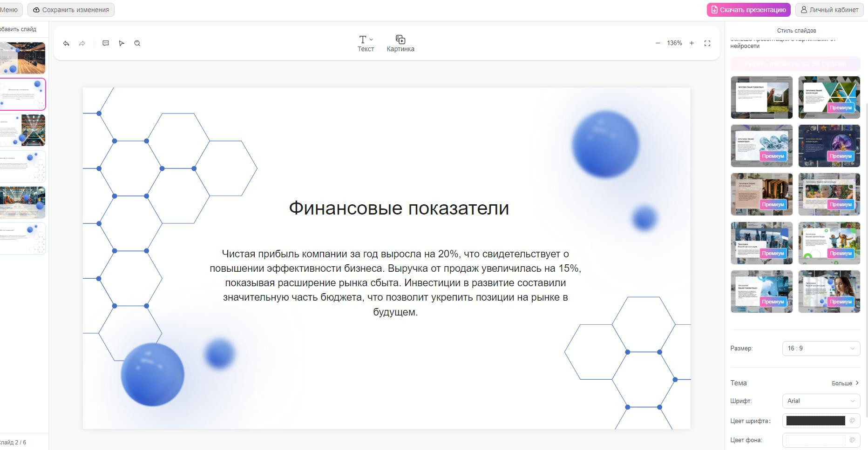Click the redo arrow icon
This screenshot has height=450, width=868.
click(x=82, y=43)
